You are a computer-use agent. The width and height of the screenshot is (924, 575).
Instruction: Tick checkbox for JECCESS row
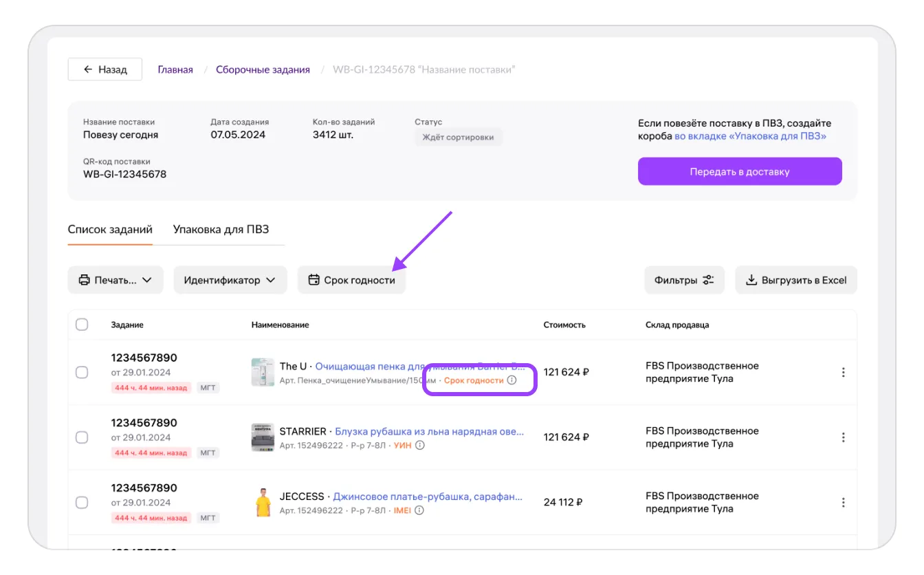coord(82,503)
